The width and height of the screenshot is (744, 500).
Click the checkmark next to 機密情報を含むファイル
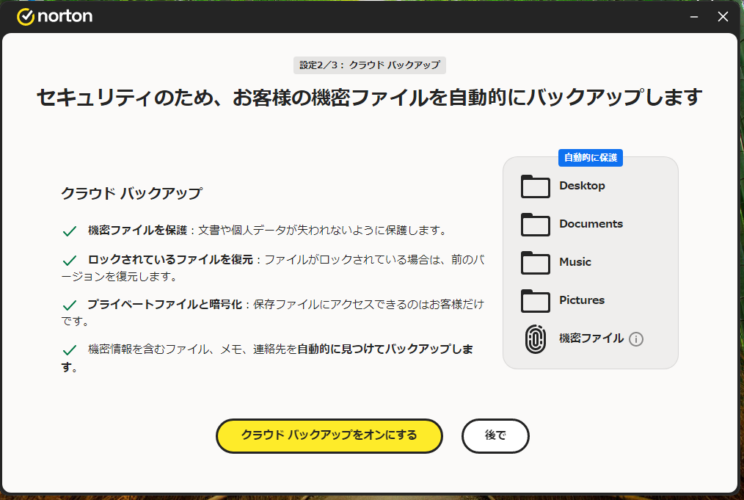tap(70, 350)
